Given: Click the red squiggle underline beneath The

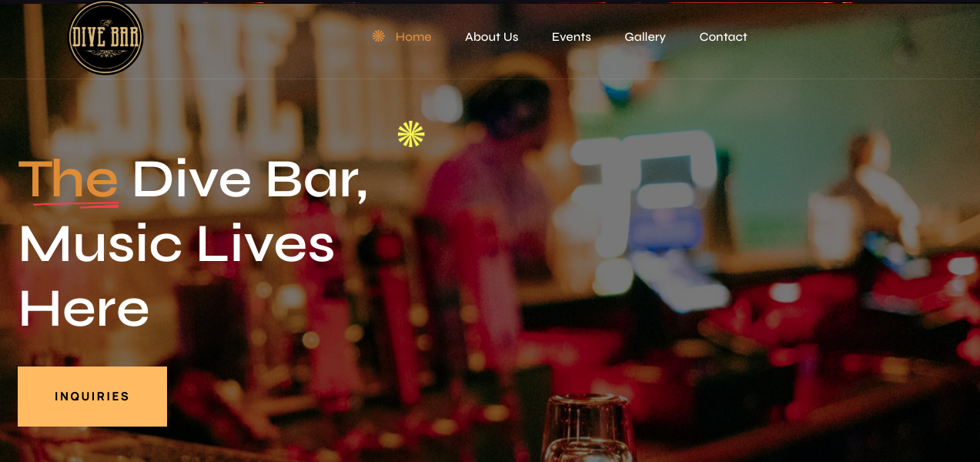Looking at the screenshot, I should pyautogui.click(x=75, y=205).
